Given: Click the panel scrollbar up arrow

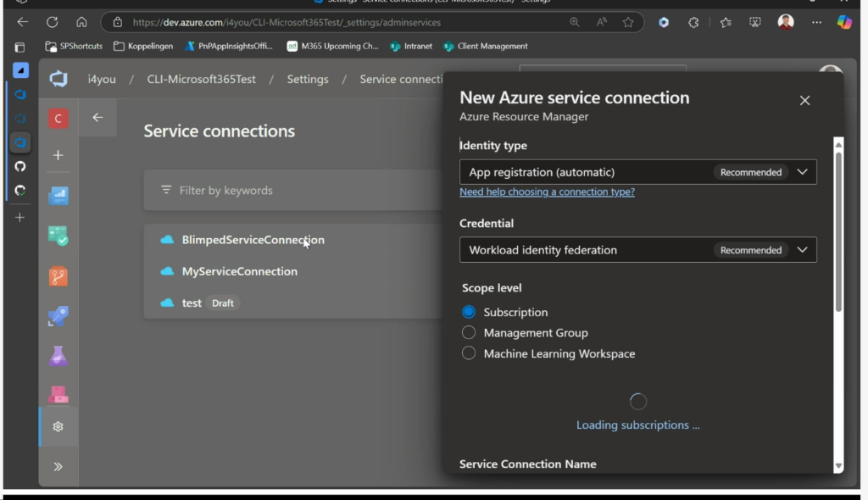Looking at the screenshot, I should point(838,144).
